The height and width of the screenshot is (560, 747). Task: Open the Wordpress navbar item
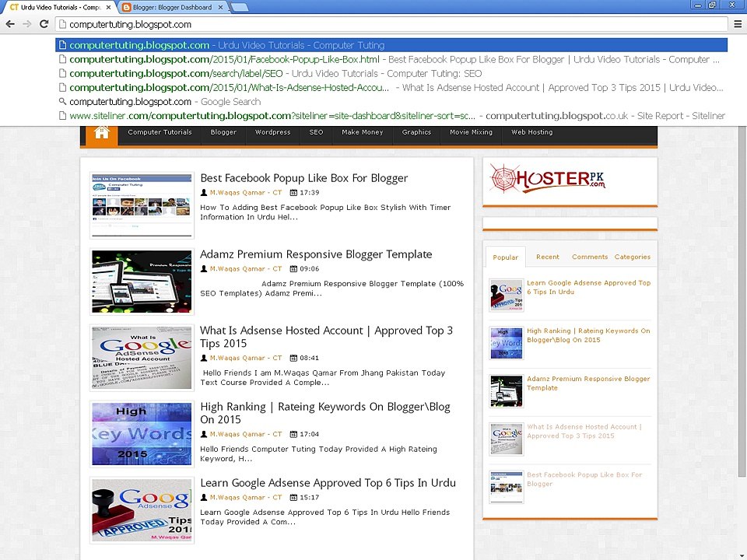(272, 132)
